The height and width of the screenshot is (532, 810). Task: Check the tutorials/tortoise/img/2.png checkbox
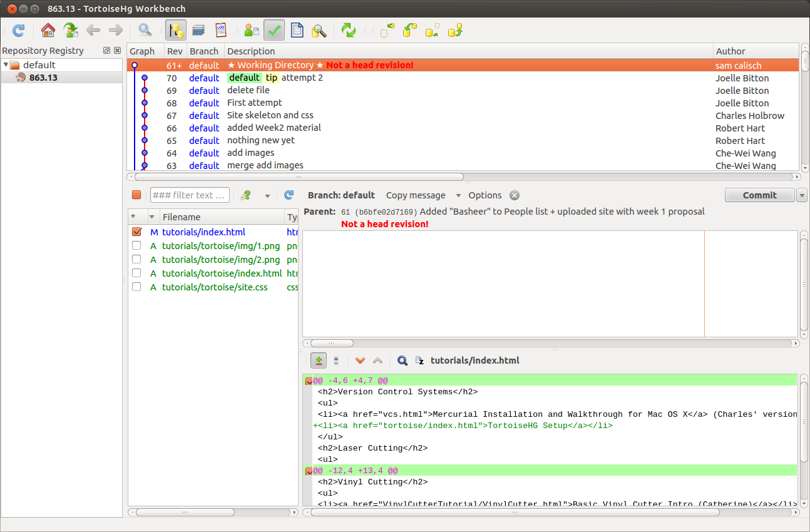136,260
